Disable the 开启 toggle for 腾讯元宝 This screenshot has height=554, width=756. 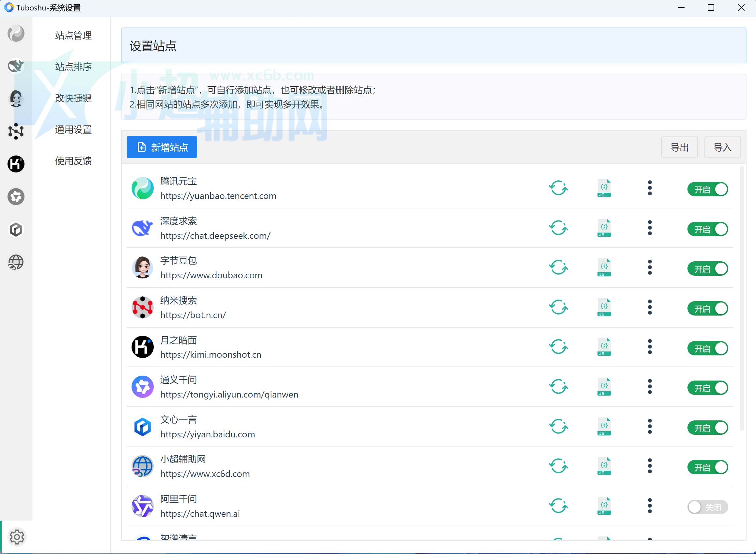tap(708, 189)
